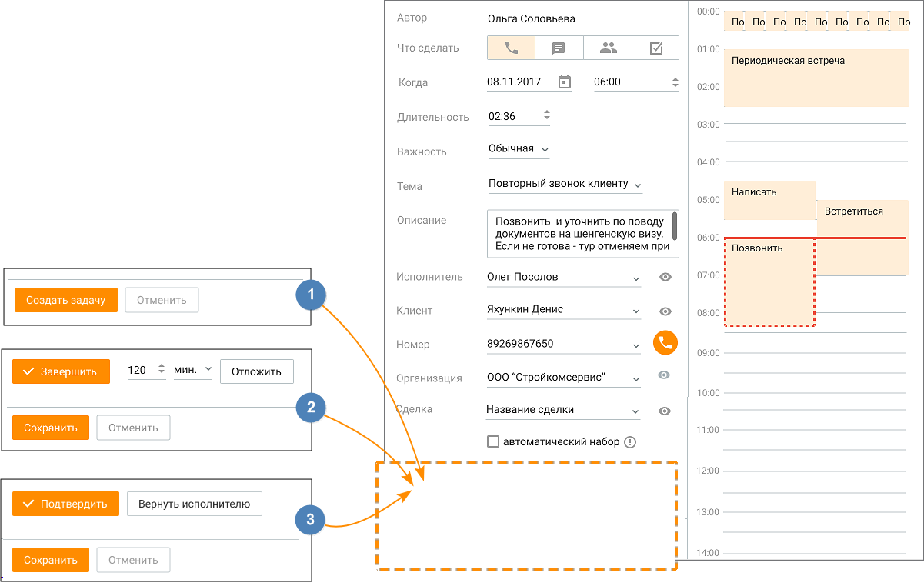Expand the Сделка dropdown
Viewport: 924px width, 586px height.
tap(636, 411)
